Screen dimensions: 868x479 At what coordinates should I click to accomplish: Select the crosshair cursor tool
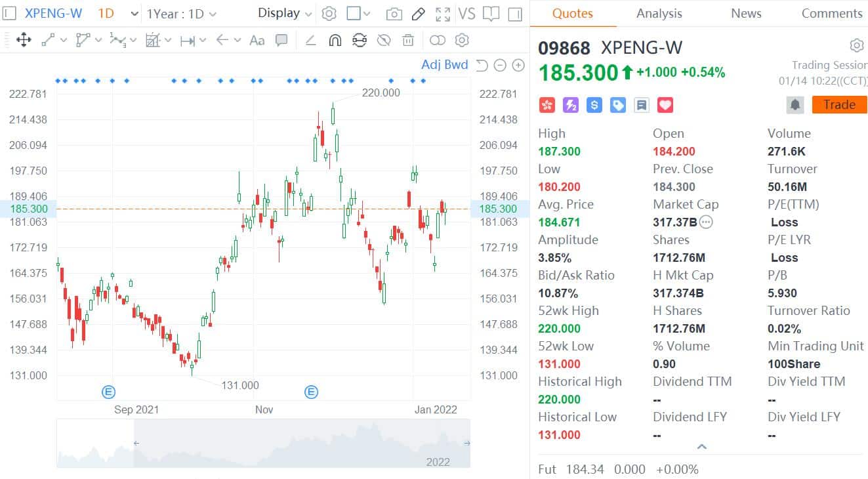pos(24,40)
